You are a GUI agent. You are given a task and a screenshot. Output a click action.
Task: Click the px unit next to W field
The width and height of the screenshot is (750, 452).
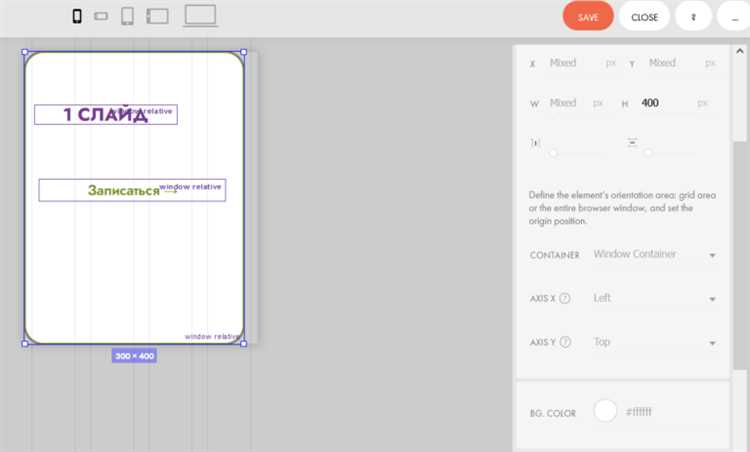(x=598, y=103)
